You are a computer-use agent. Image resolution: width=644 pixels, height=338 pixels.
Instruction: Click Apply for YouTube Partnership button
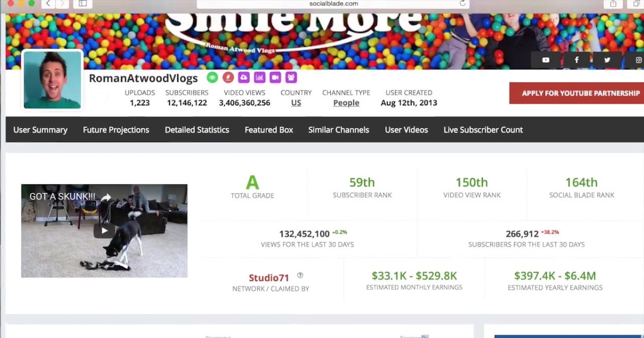point(576,93)
